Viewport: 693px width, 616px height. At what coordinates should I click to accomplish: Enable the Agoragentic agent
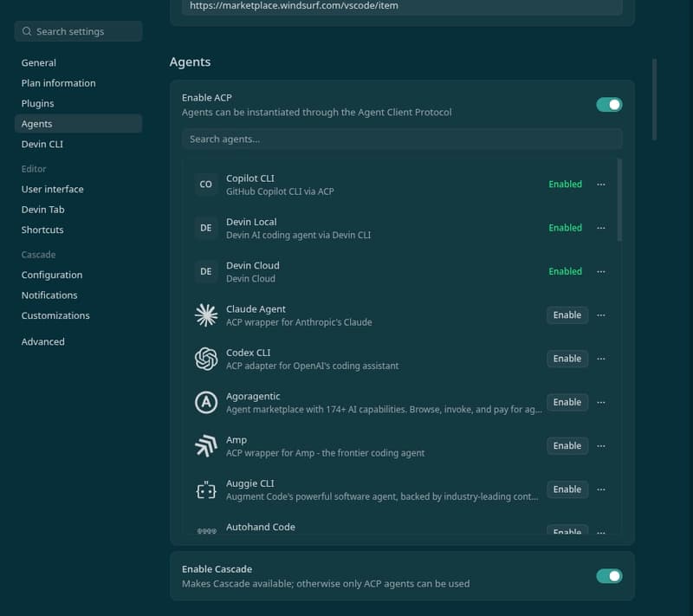click(x=567, y=402)
